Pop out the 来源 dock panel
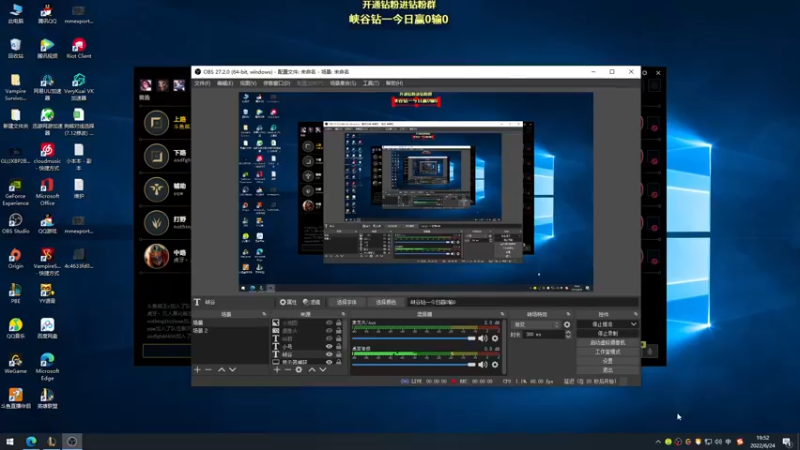This screenshot has height=450, width=800. point(343,314)
